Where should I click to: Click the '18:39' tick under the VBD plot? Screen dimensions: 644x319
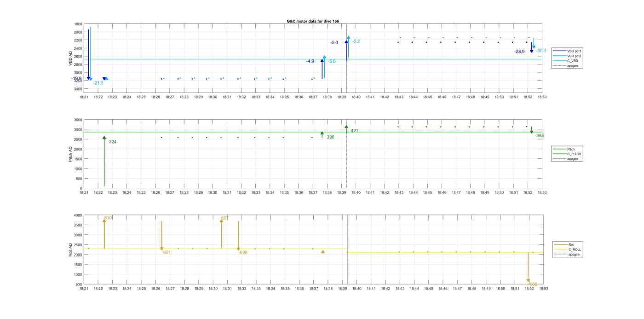(342, 97)
